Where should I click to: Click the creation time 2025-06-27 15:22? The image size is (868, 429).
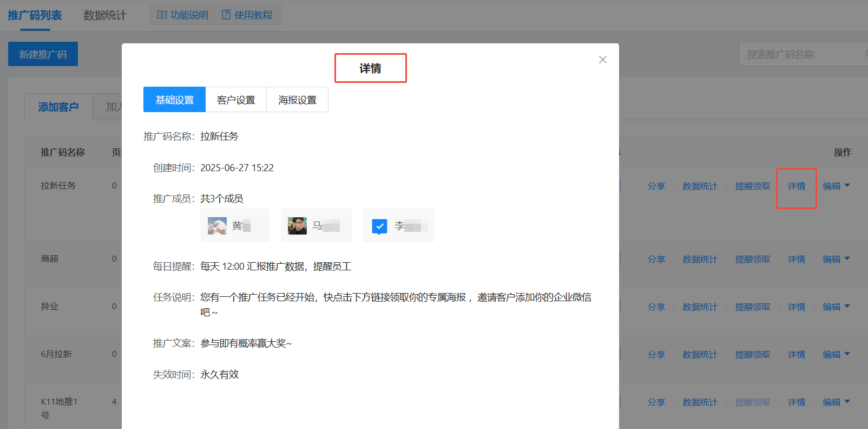click(237, 168)
